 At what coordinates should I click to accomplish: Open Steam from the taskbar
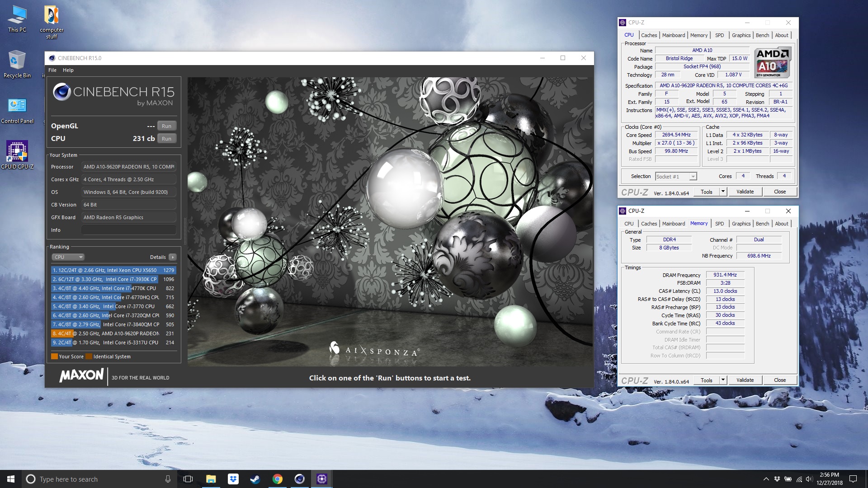click(x=255, y=479)
